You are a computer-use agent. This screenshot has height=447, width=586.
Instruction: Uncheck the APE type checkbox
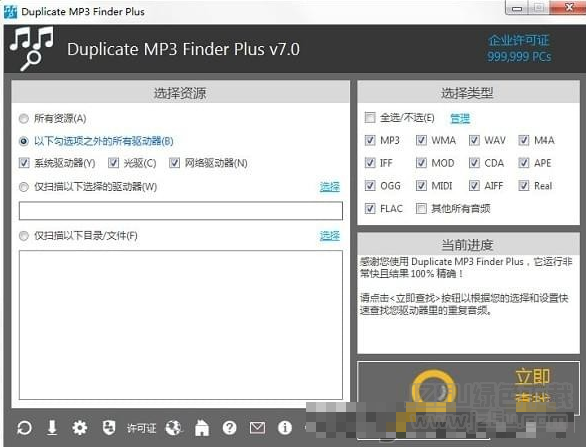(x=524, y=163)
